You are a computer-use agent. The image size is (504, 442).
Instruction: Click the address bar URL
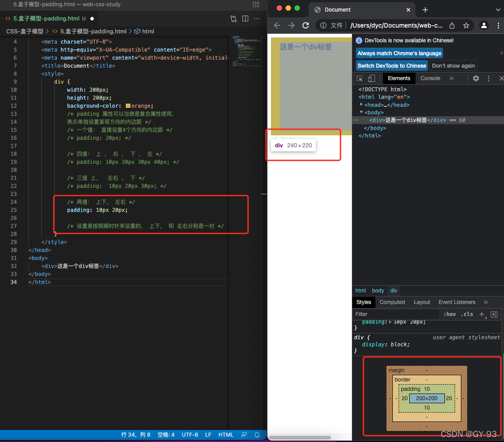pyautogui.click(x=396, y=25)
